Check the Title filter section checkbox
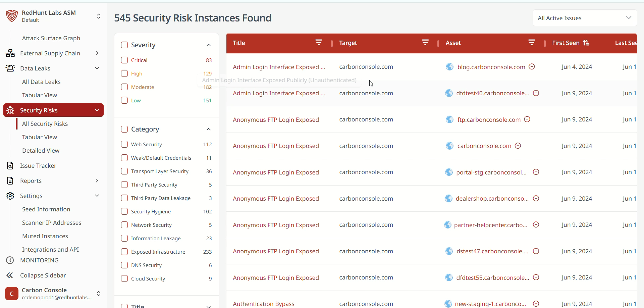Screen dimensions: 644x308 124,306
